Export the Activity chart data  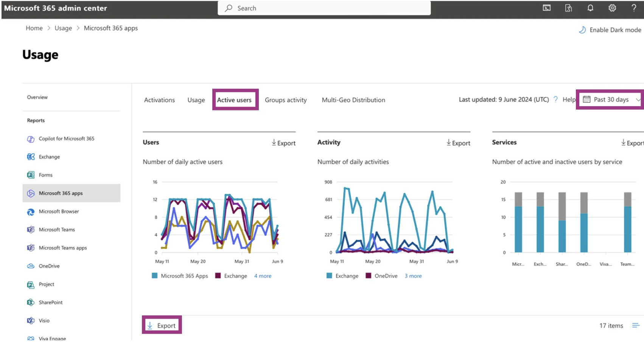click(458, 143)
